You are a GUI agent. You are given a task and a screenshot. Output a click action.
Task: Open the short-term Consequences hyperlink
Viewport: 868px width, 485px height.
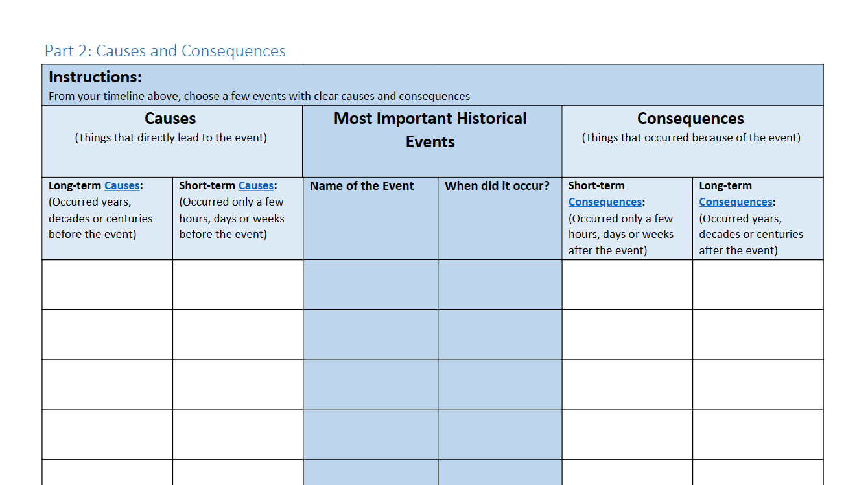pos(604,202)
